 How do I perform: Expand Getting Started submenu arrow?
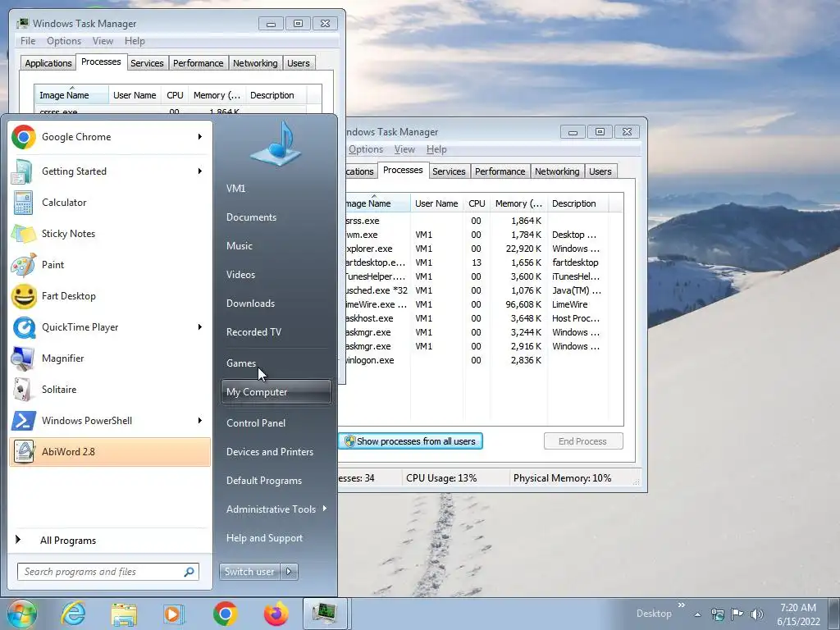200,171
